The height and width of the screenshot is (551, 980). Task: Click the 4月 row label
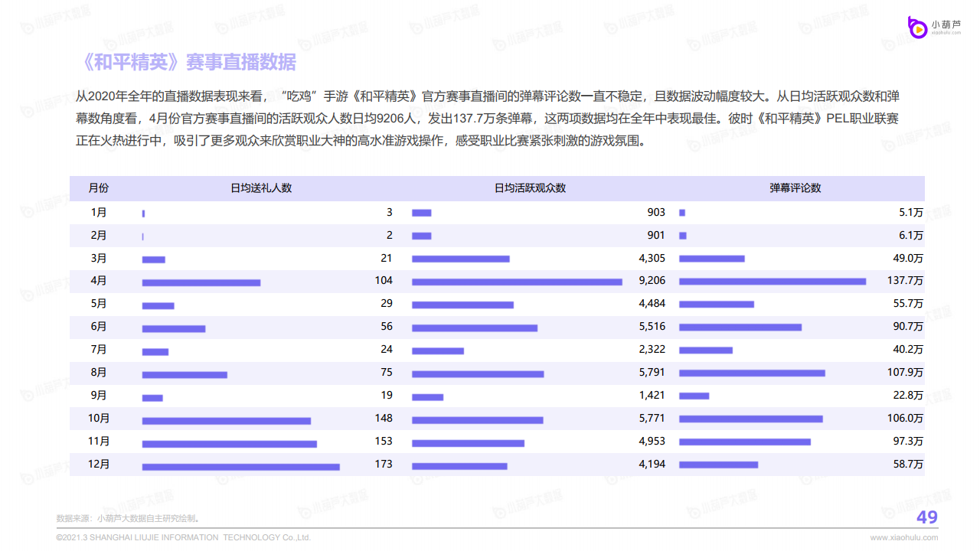(99, 281)
